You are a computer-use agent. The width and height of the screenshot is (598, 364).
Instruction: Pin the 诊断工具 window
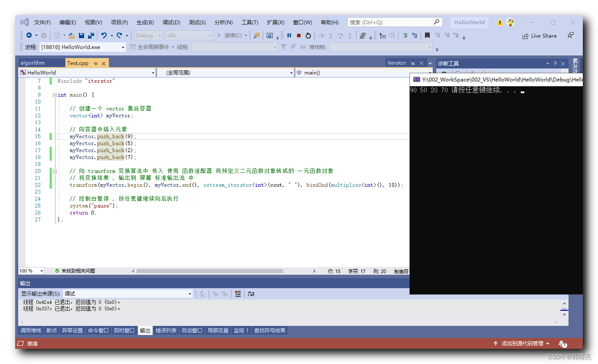pyautogui.click(x=555, y=63)
